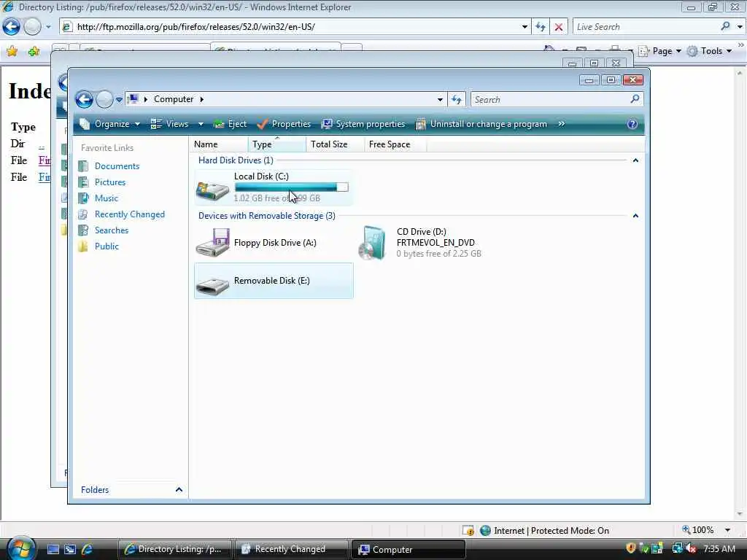Click Computer in the breadcrumb path
The height and width of the screenshot is (560, 747).
[x=174, y=99]
